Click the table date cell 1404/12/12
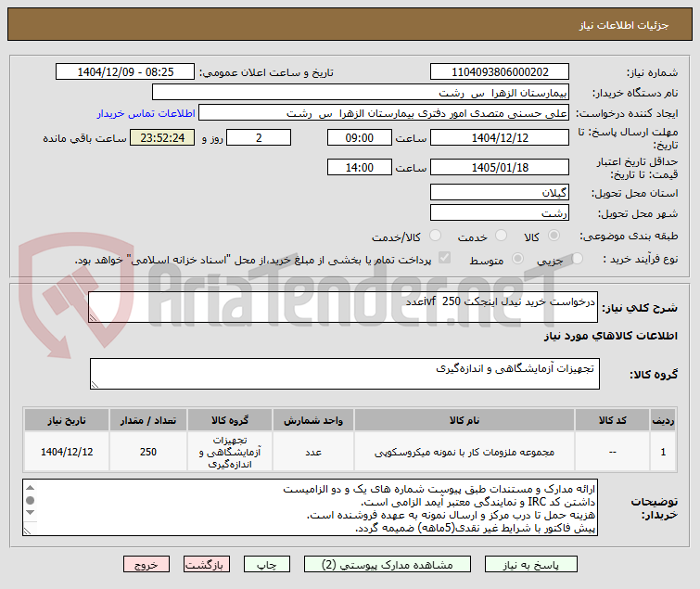 67,452
